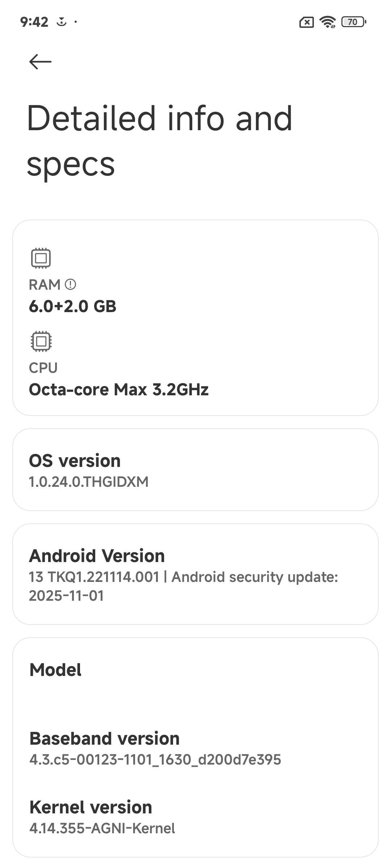Tap the OS version heading
This screenshot has height=868, width=391.
(75, 460)
